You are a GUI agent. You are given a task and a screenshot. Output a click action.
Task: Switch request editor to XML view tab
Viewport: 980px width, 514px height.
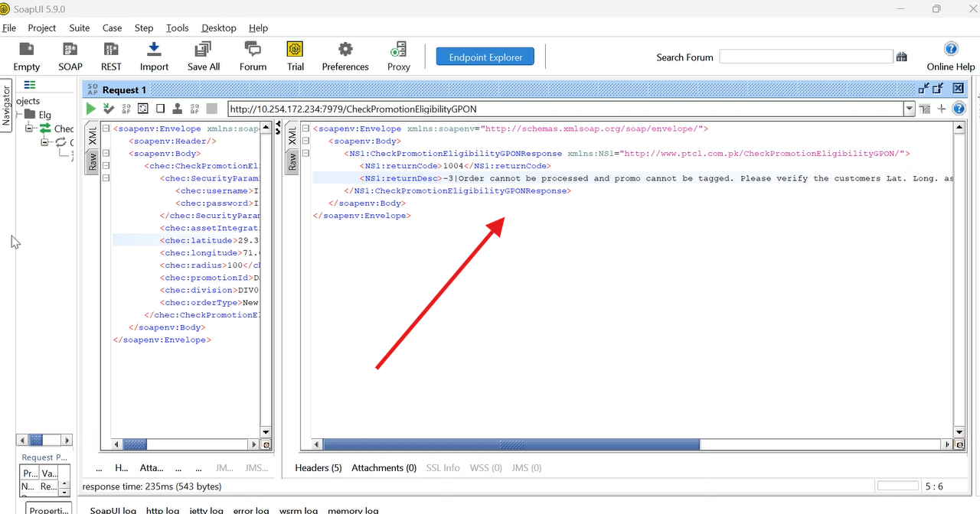[92, 137]
